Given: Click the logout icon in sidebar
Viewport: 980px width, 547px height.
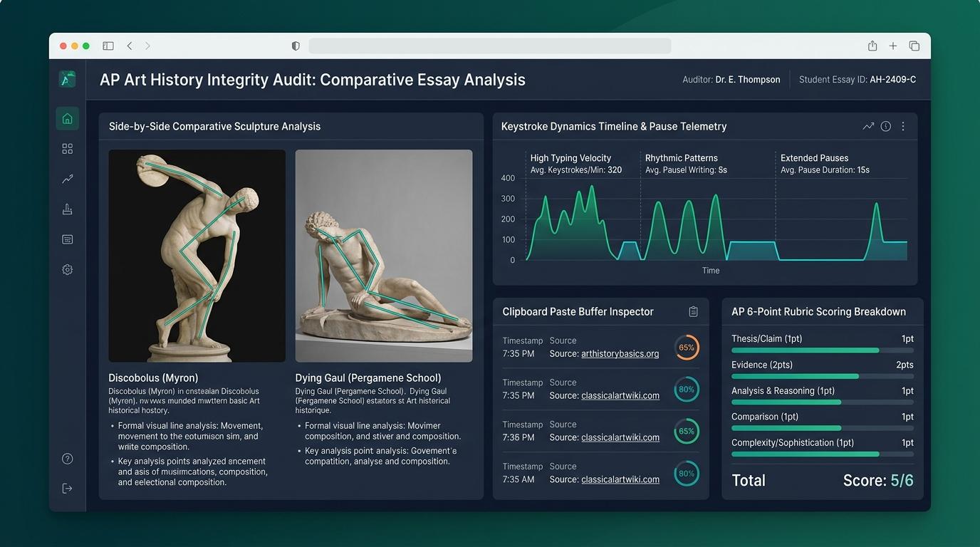Looking at the screenshot, I should coord(68,489).
